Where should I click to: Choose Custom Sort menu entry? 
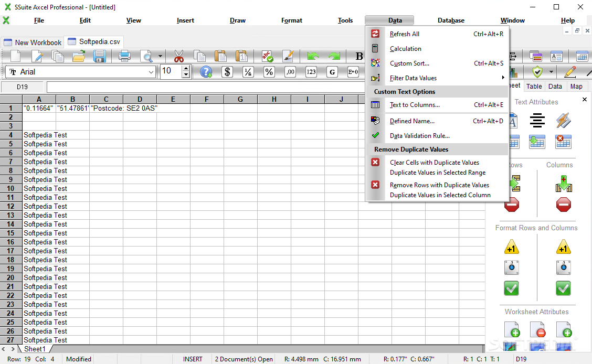click(x=437, y=63)
